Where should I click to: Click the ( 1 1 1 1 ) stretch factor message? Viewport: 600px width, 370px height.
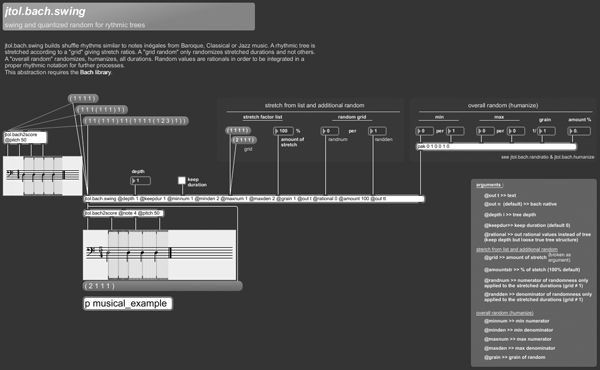(x=238, y=130)
